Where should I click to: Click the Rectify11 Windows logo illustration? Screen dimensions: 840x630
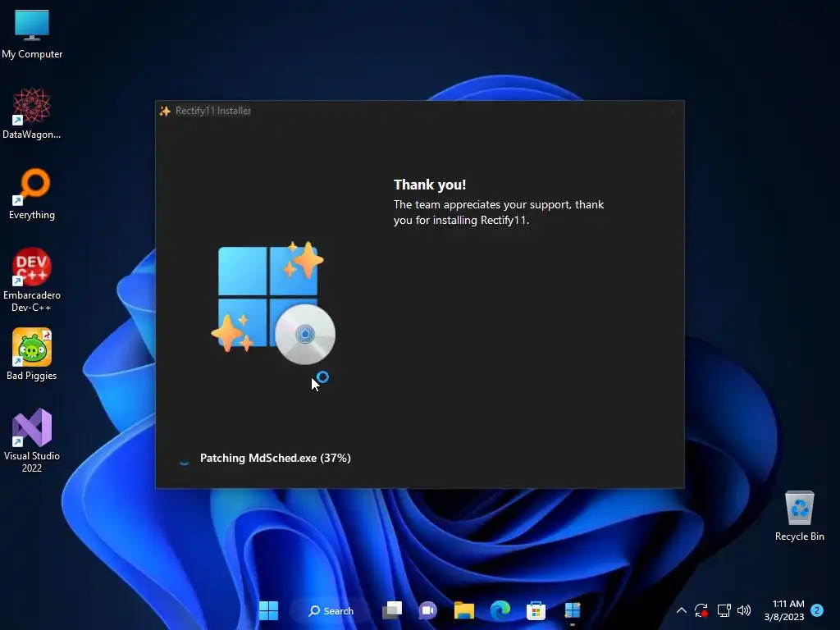coord(274,304)
